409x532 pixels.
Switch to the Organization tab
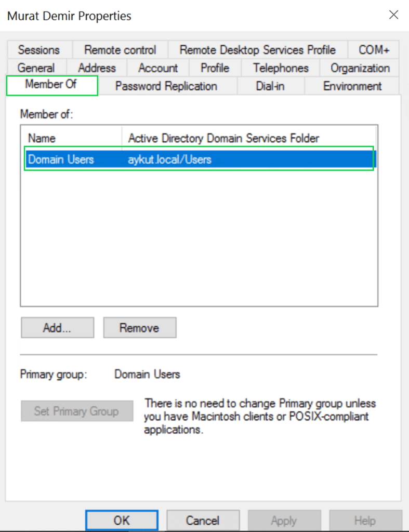[x=360, y=68]
